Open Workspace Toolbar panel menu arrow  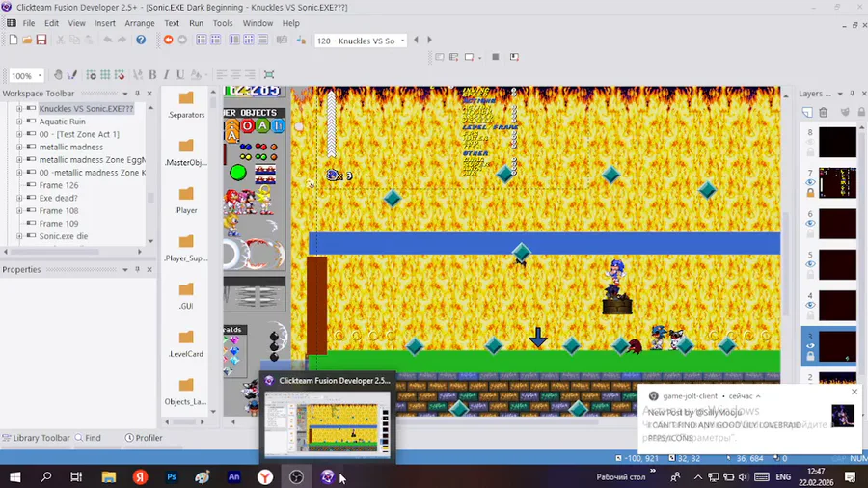[125, 94]
